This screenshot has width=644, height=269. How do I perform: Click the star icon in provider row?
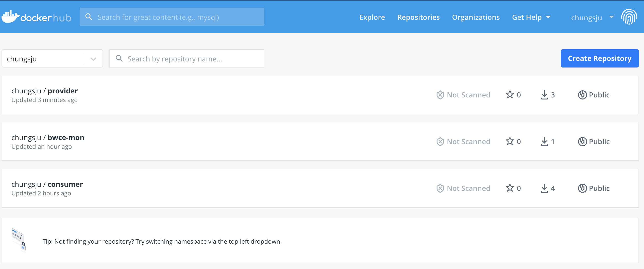pos(510,94)
